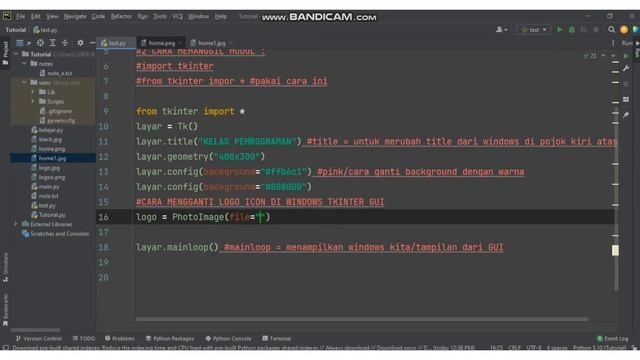Open the Project view mode dropdown
Viewport: 640px width, 360px height.
23,42
